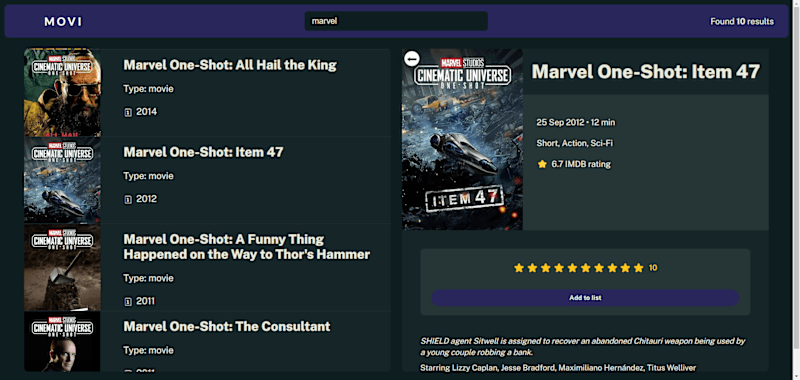Open A Funny Thing Happened Thor's Hammer result
Viewport: 800px width, 380px height.
[247, 247]
